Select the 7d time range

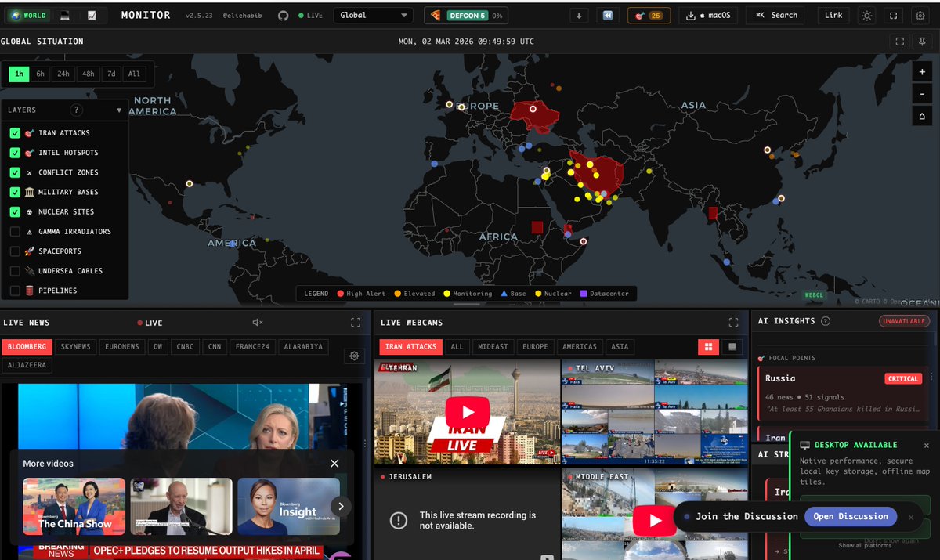(111, 74)
